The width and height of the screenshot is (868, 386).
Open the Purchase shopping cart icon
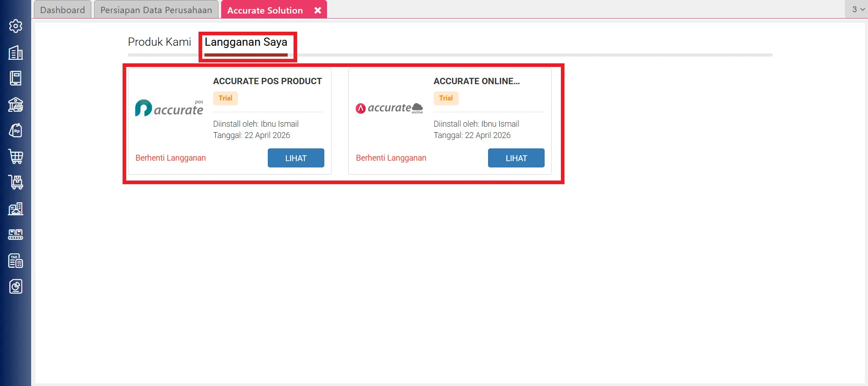16,157
